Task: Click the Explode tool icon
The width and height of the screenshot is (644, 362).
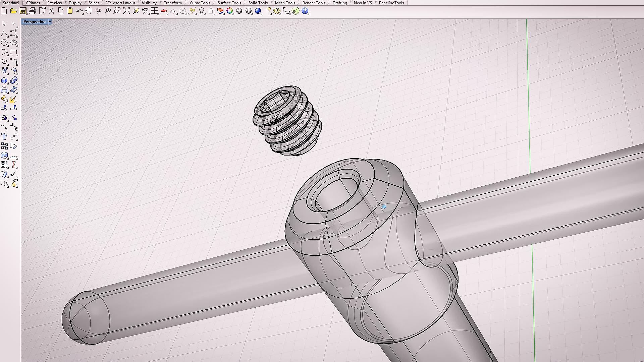Action: pos(13,100)
